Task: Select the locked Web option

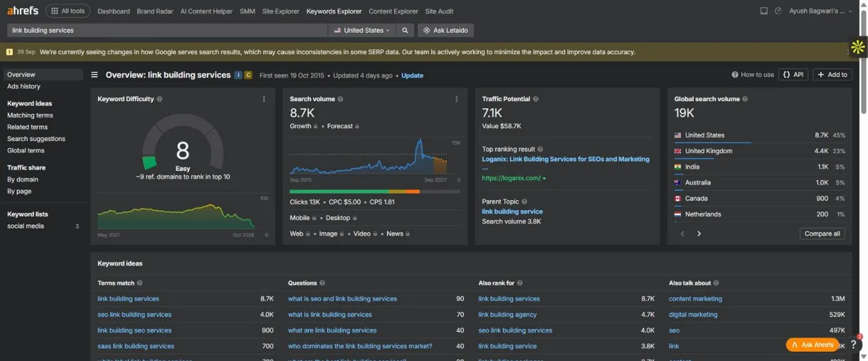Action: [x=300, y=234]
